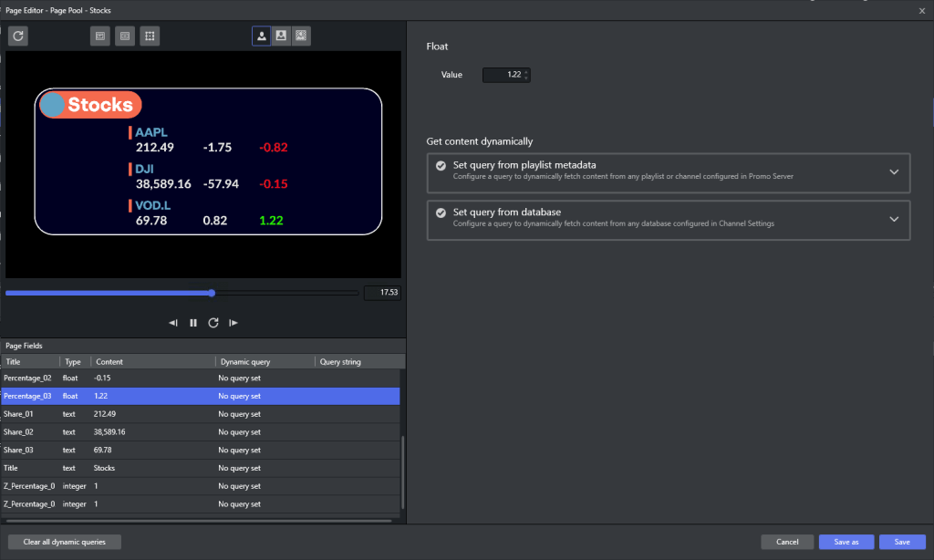Toggle the action-safe area overlay icon
Screen dimensions: 934x560
pyautogui.click(x=125, y=36)
